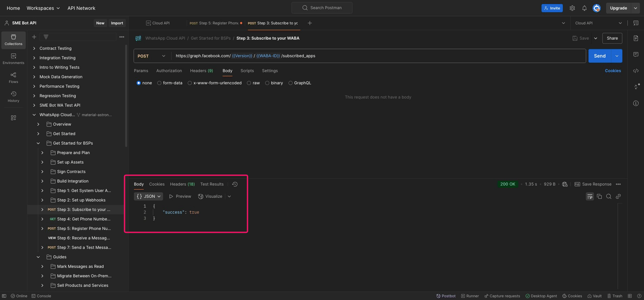Image resolution: width=644 pixels, height=300 pixels.
Task: Toggle response line wrap icon
Action: (590, 196)
